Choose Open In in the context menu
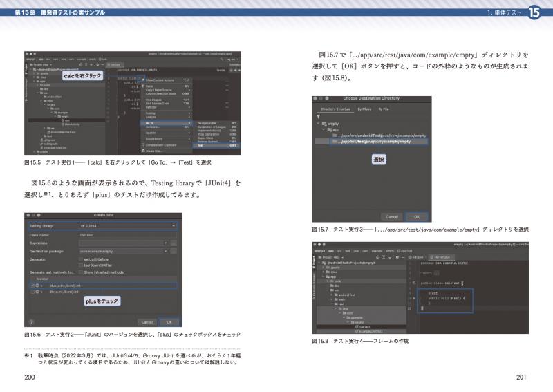This screenshot has height=392, width=553. 166,133
